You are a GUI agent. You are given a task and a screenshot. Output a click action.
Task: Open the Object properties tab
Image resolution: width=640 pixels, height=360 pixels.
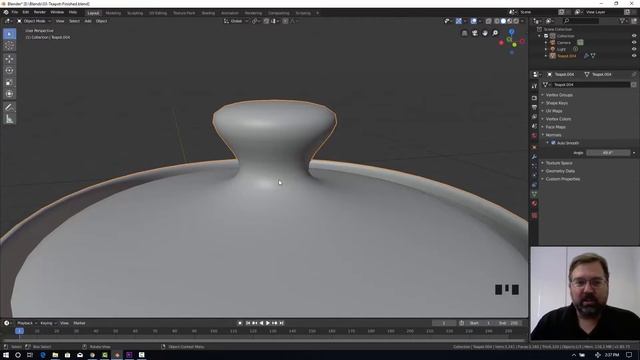(x=534, y=147)
